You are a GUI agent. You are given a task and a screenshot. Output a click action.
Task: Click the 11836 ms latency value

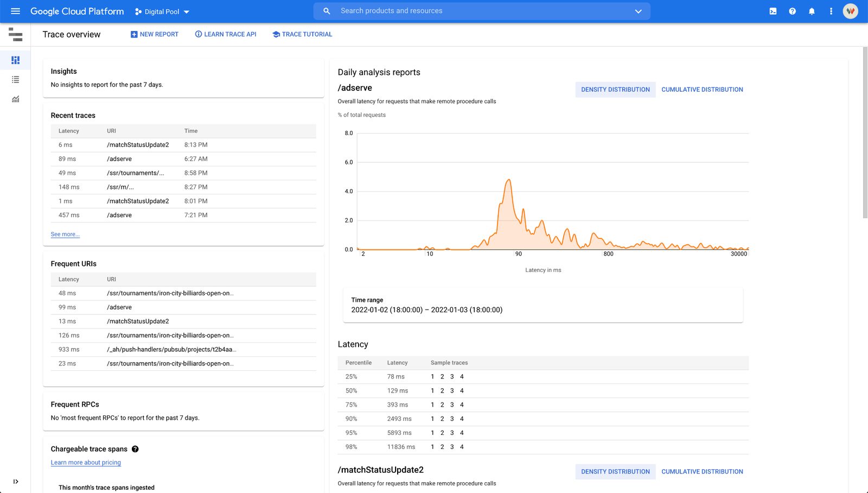click(x=401, y=447)
